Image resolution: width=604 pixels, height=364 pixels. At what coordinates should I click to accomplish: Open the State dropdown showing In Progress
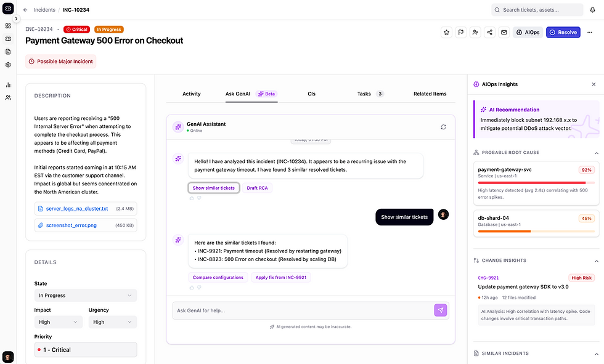(x=86, y=296)
